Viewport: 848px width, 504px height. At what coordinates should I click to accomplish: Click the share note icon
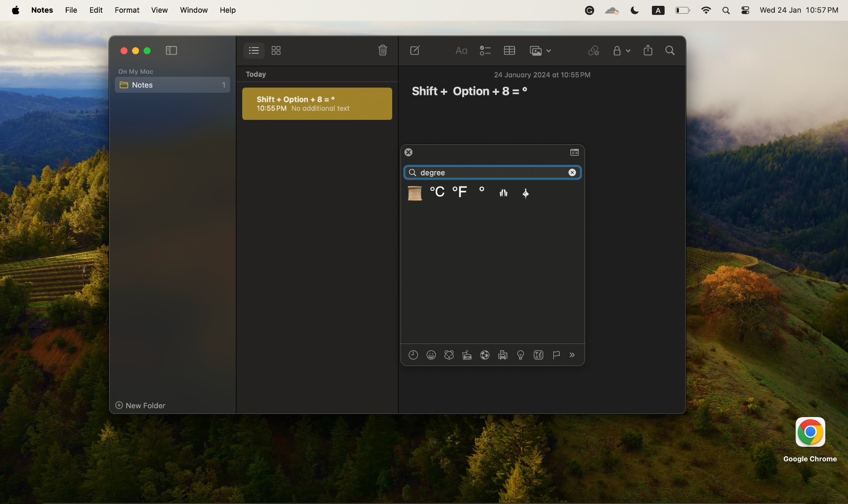click(648, 50)
